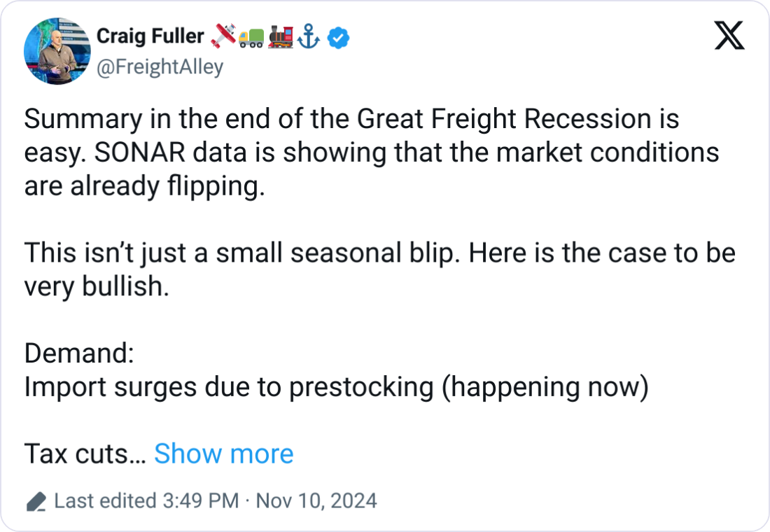Open Craig Fuller's profile avatar photo
The width and height of the screenshot is (770, 532).
[56, 52]
